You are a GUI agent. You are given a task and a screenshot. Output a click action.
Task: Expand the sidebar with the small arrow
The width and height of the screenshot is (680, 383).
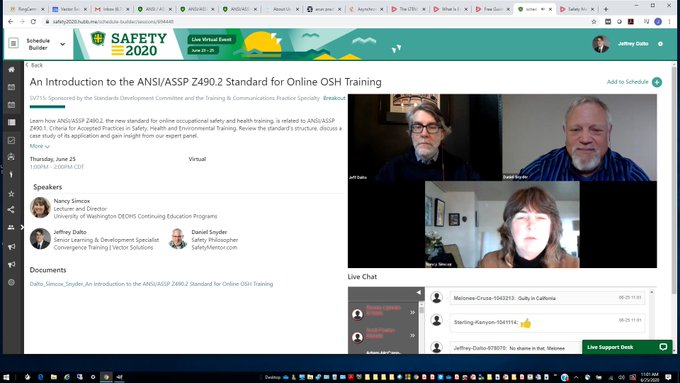pyautogui.click(x=22, y=227)
